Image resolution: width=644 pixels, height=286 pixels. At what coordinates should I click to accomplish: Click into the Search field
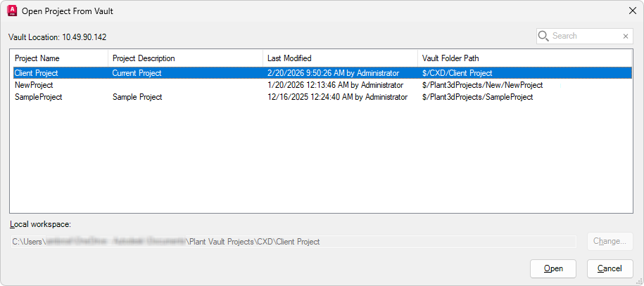pyautogui.click(x=584, y=36)
